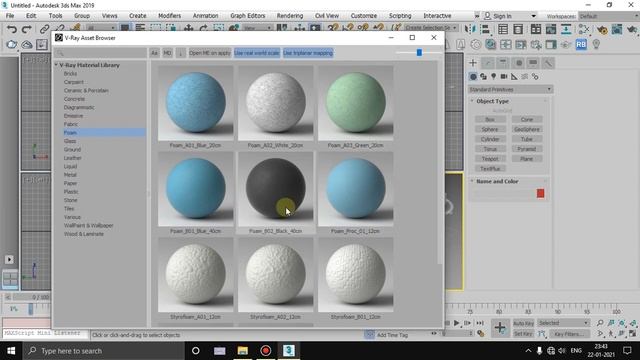Open the Layer Explorer icon

coord(518,29)
